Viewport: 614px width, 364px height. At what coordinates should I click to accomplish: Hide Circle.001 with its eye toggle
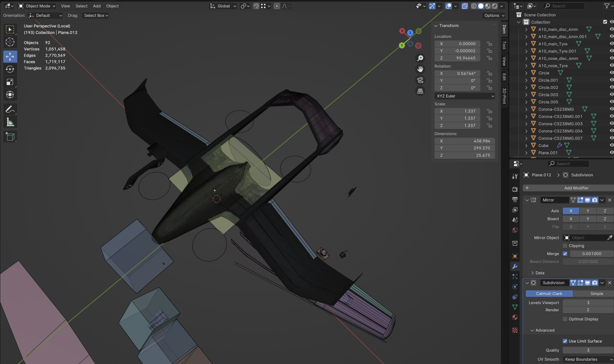[611, 80]
